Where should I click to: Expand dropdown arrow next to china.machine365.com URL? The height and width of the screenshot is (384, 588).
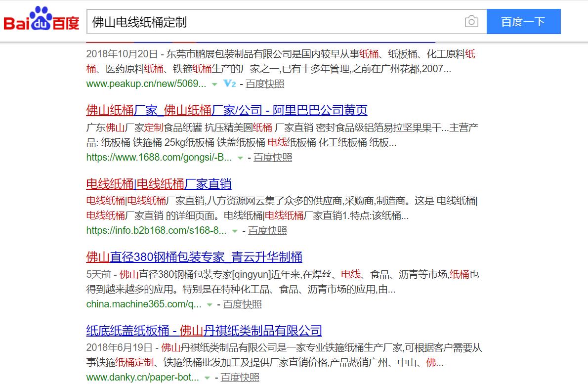pos(210,304)
